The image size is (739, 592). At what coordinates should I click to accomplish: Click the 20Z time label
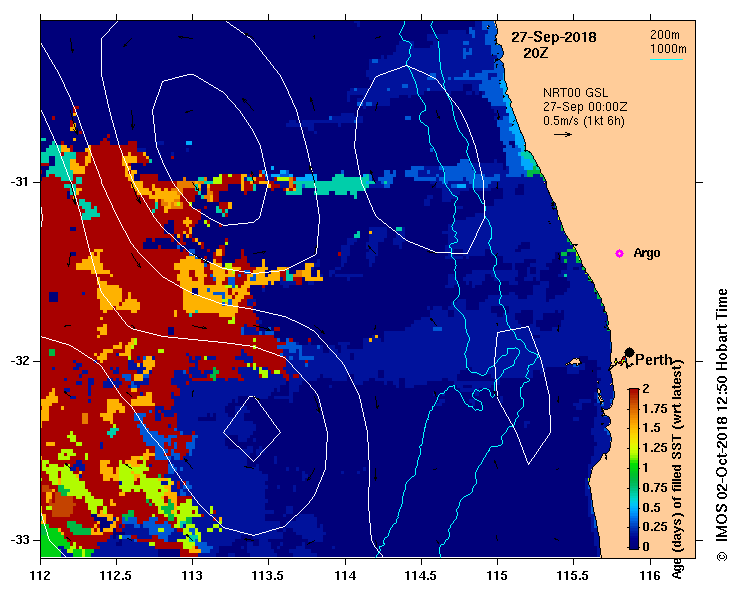click(x=536, y=53)
